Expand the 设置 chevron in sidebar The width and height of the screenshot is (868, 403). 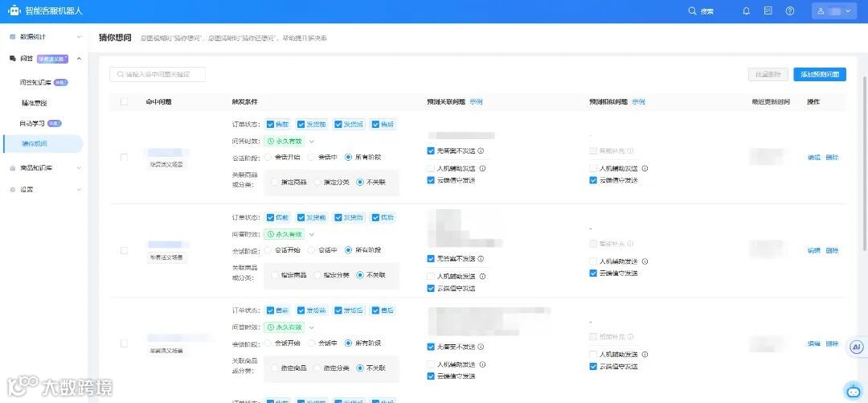pos(79,190)
